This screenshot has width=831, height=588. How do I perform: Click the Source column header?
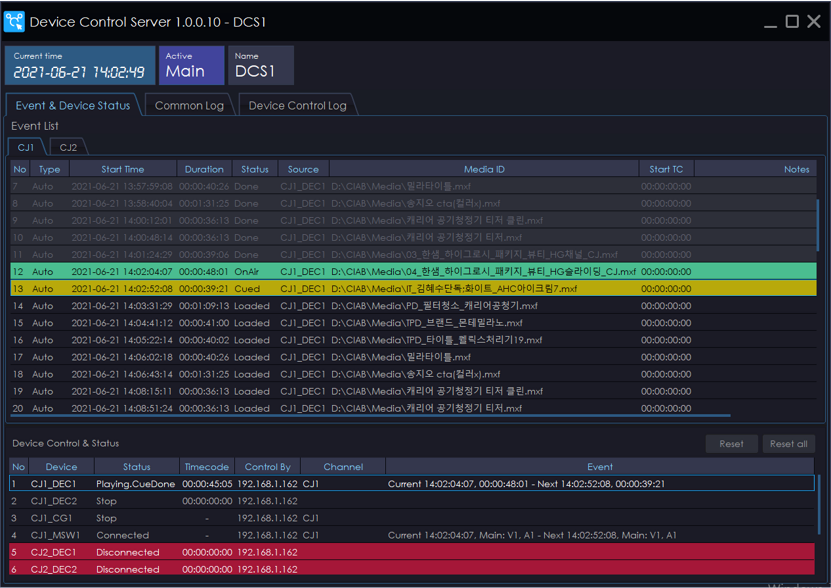[x=303, y=169]
